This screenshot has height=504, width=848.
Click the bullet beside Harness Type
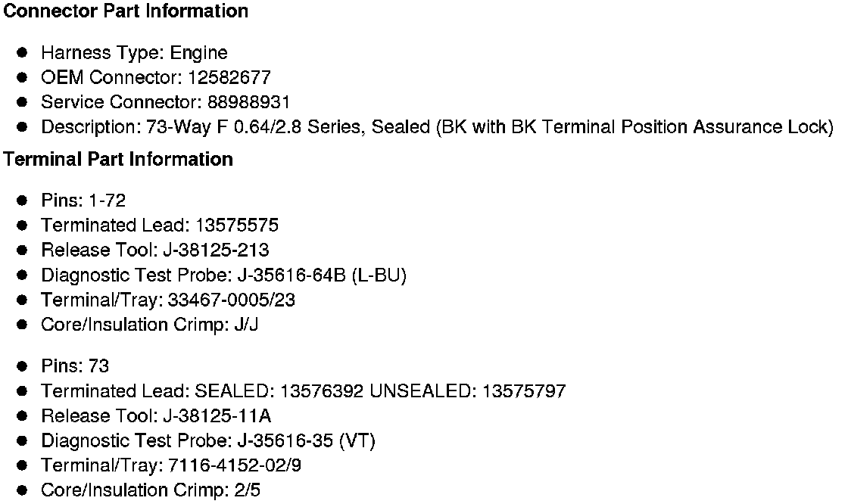23,53
